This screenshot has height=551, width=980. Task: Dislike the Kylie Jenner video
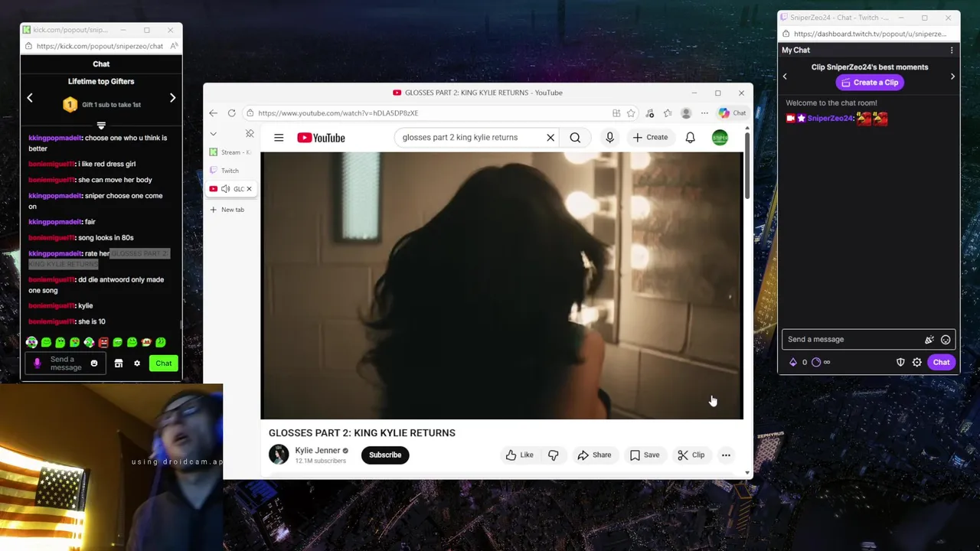point(553,455)
